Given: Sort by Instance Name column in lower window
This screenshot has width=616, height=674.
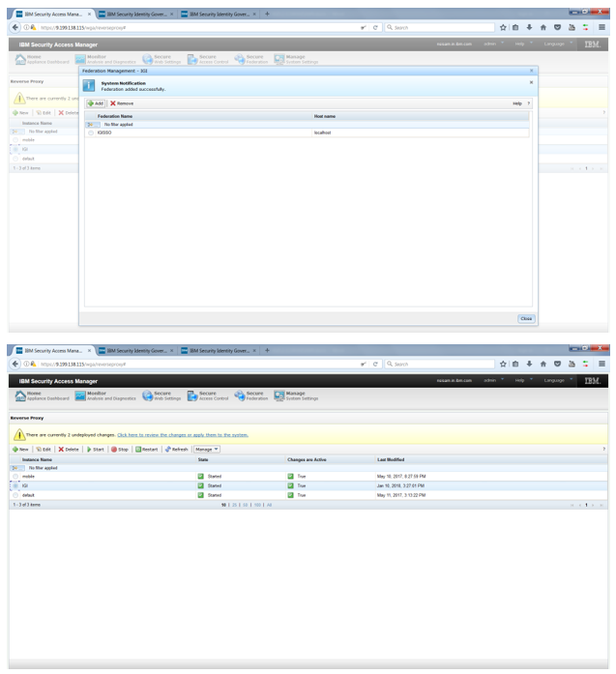Looking at the screenshot, I should [x=37, y=459].
